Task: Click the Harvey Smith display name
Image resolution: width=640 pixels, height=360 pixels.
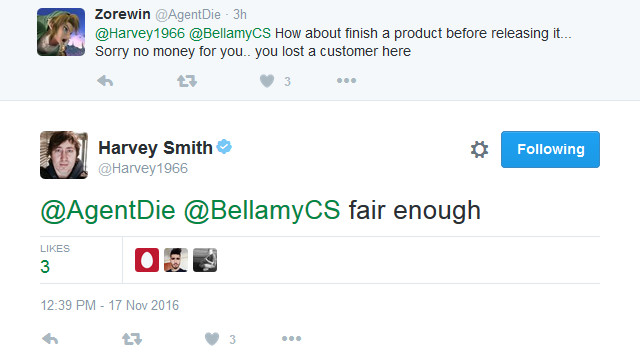Action: (x=155, y=148)
